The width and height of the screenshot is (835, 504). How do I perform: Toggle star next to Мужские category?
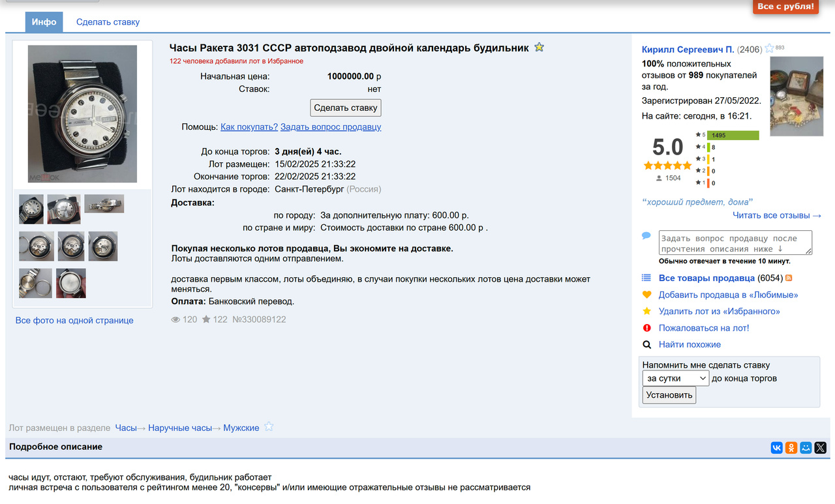click(x=269, y=427)
